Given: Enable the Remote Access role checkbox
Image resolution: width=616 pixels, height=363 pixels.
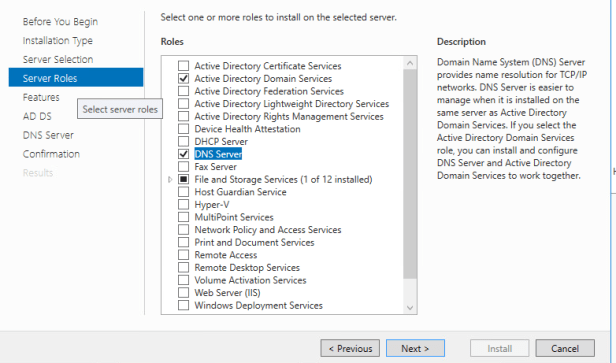Looking at the screenshot, I should pos(183,255).
